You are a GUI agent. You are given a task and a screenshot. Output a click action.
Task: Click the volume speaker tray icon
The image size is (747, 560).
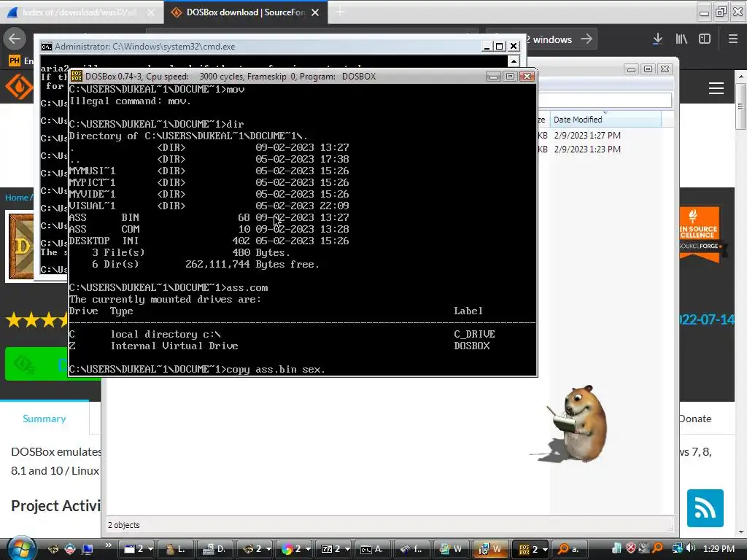[x=691, y=548]
